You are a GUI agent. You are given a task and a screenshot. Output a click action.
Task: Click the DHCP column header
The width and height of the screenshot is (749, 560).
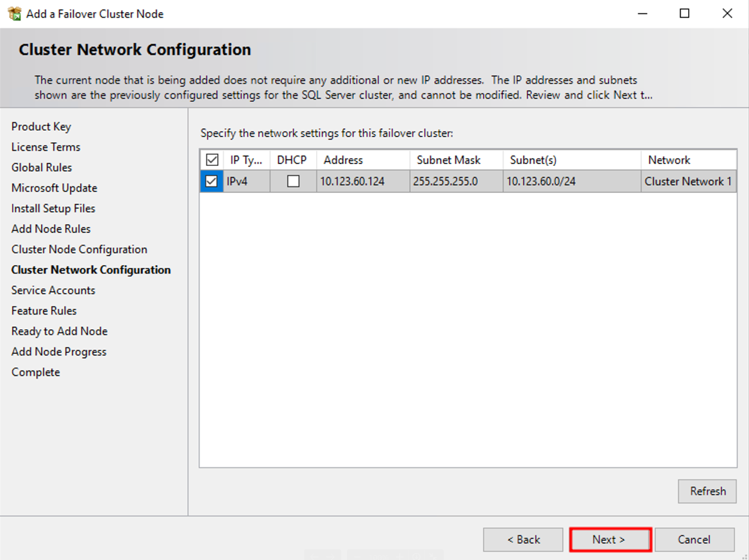293,160
